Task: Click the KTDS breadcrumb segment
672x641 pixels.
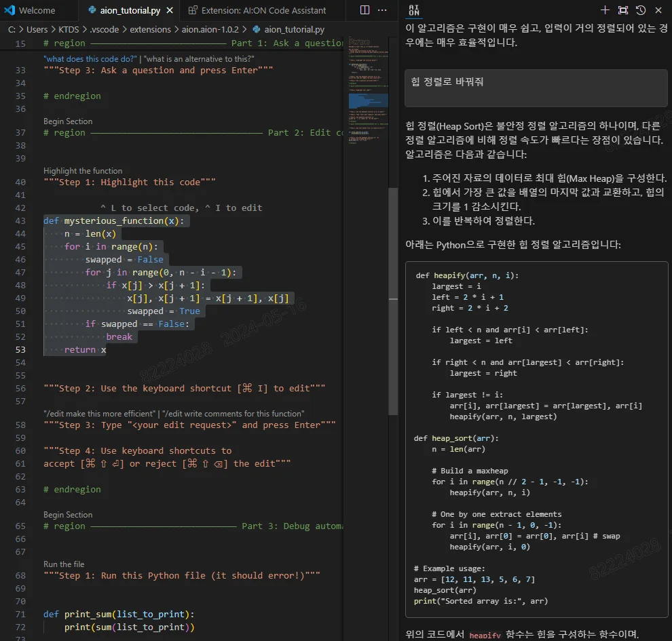Action: [69, 30]
